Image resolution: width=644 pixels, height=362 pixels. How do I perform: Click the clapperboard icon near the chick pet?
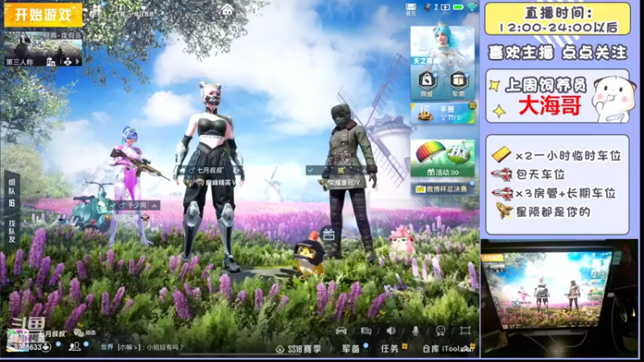[x=328, y=234]
